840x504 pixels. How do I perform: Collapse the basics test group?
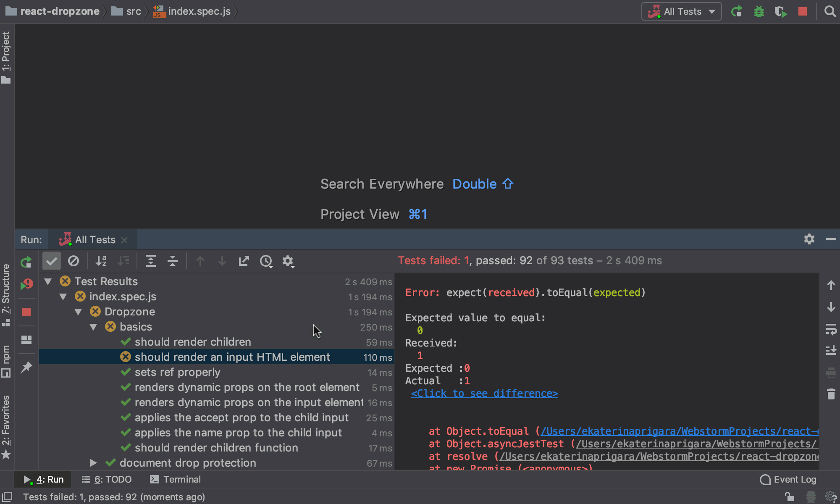(93, 327)
